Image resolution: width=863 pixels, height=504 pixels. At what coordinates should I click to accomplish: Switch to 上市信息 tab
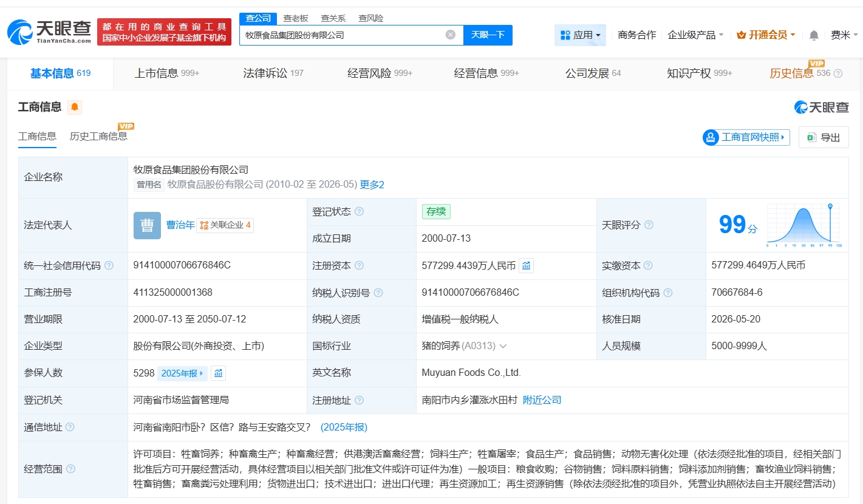167,73
